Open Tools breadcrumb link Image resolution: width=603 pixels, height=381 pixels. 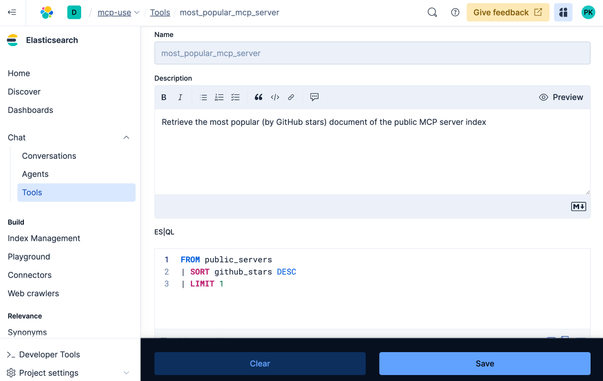(x=160, y=12)
